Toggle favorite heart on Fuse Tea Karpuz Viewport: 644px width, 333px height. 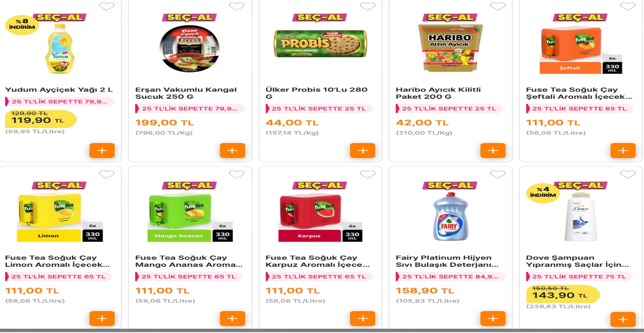click(368, 174)
